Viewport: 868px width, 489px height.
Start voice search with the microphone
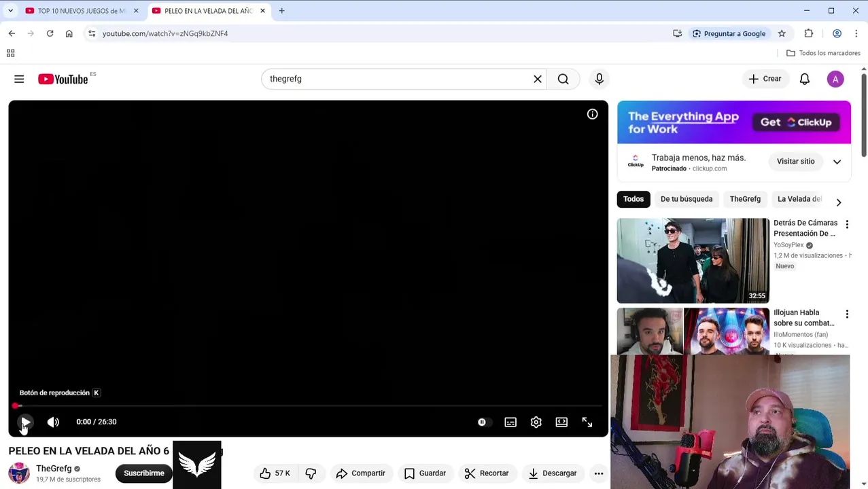point(599,79)
